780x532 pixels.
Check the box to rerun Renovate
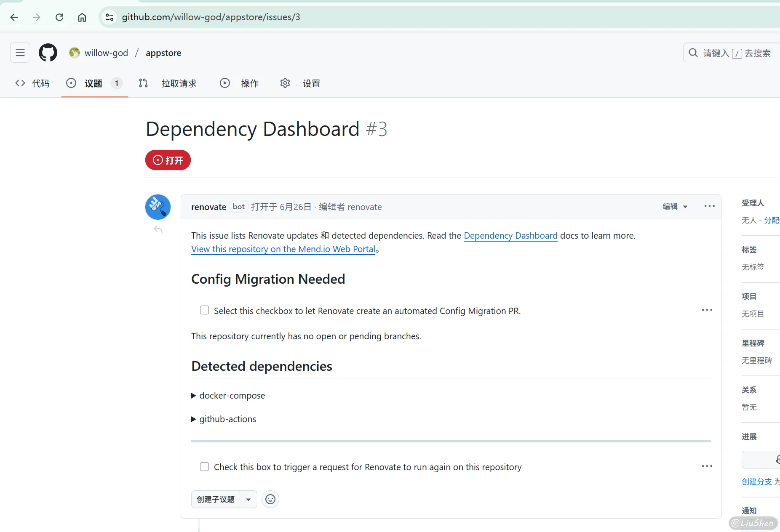coord(204,466)
